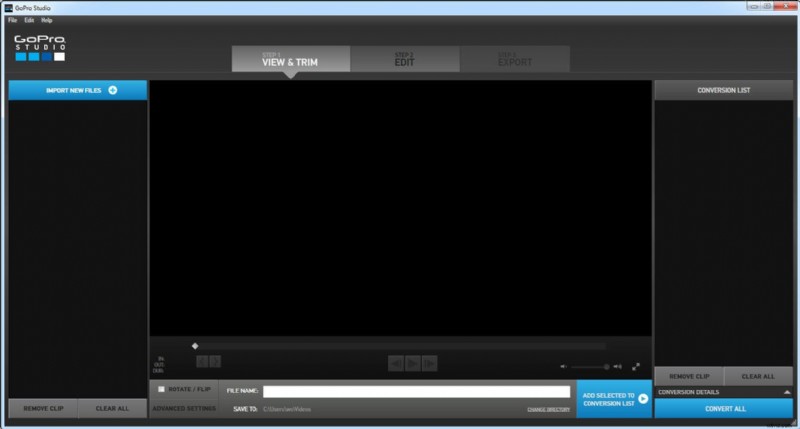Click the volume mute speaker icon
Screen dimensions: 800x429
click(563, 367)
